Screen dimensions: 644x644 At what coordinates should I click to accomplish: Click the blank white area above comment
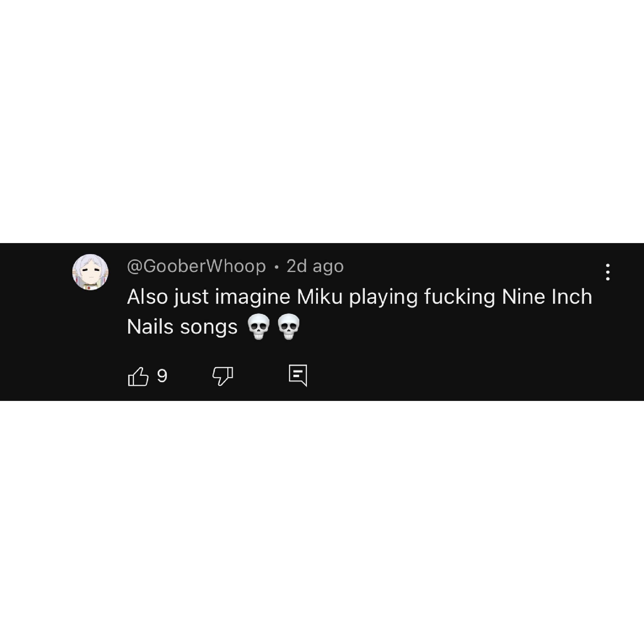point(322,121)
